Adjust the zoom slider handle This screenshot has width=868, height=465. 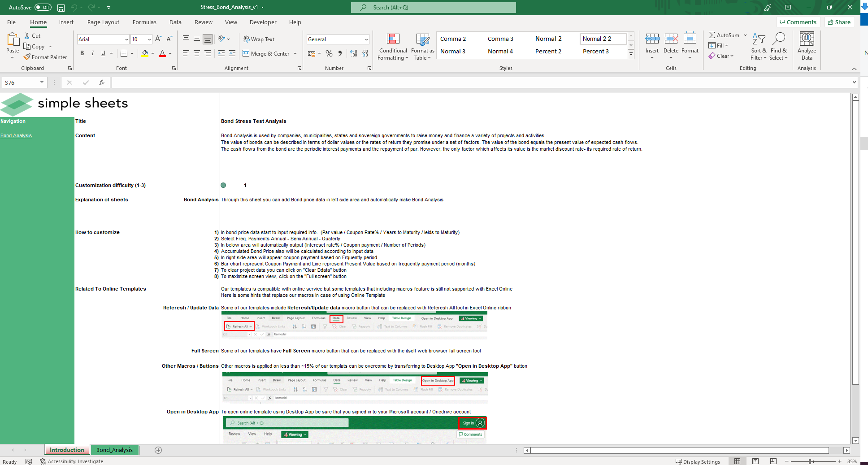point(811,461)
